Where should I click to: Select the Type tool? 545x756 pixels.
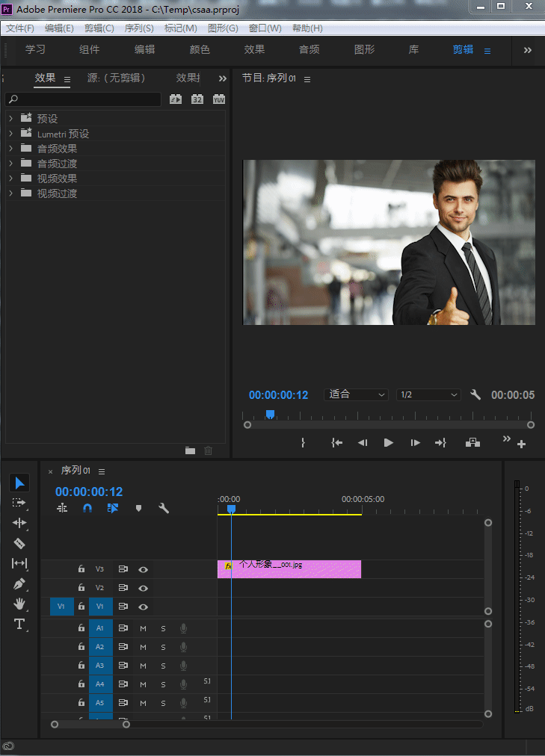pyautogui.click(x=19, y=624)
